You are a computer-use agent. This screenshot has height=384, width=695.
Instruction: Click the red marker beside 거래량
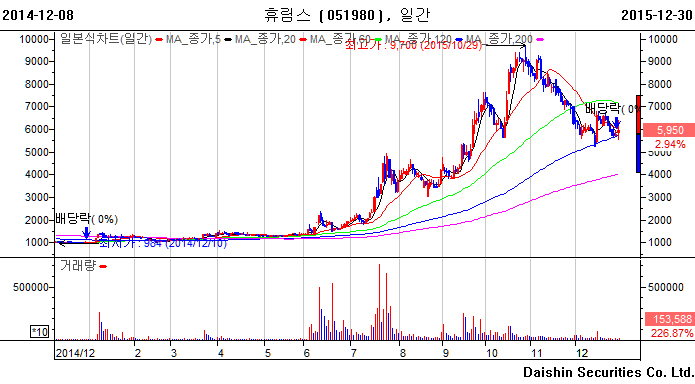click(x=103, y=266)
